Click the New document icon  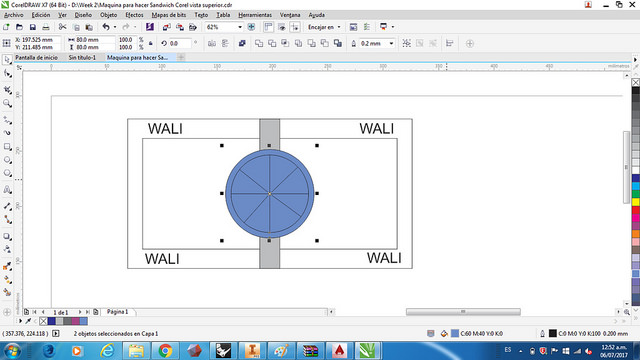[6, 27]
